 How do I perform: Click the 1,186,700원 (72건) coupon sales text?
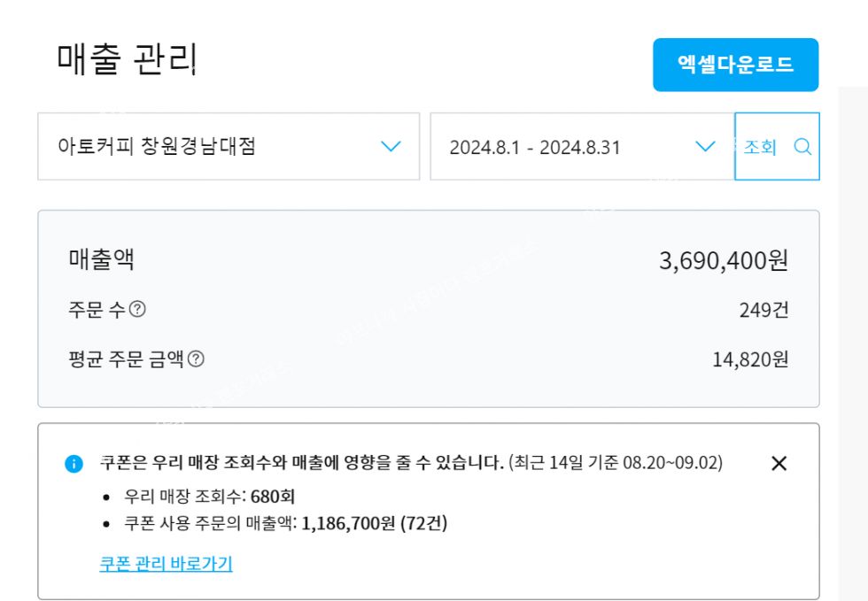point(374,523)
